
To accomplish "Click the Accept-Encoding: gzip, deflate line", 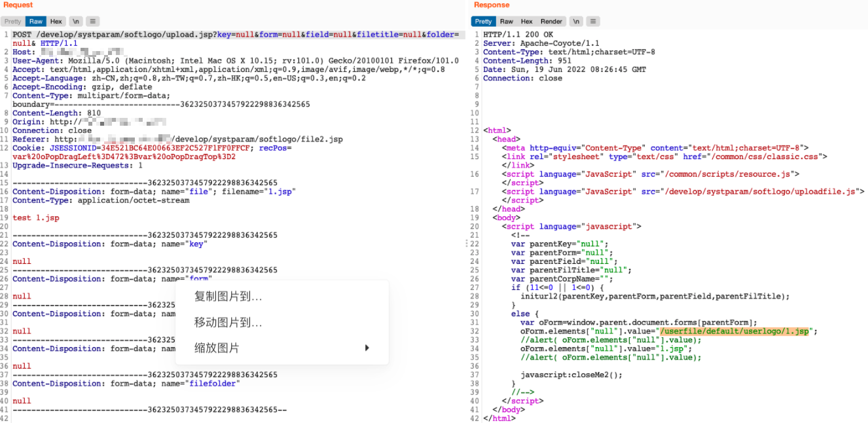I will 82,87.
